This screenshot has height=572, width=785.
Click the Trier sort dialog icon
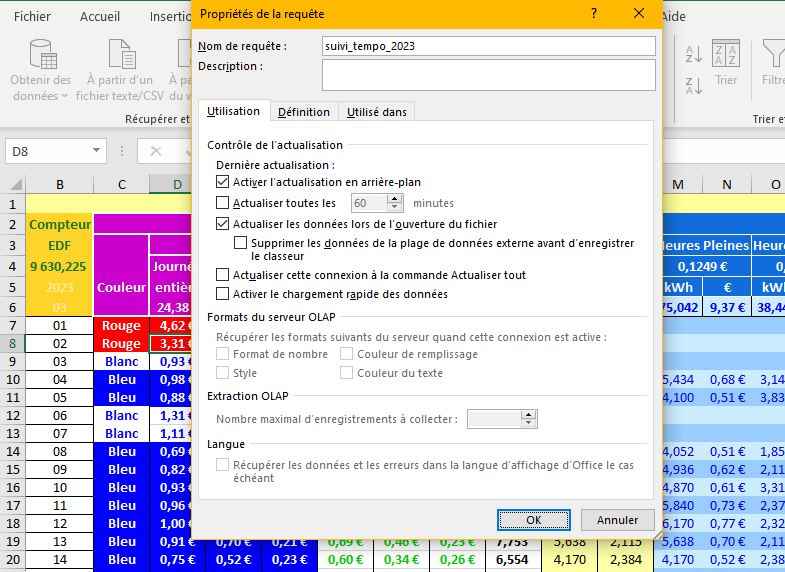point(726,54)
